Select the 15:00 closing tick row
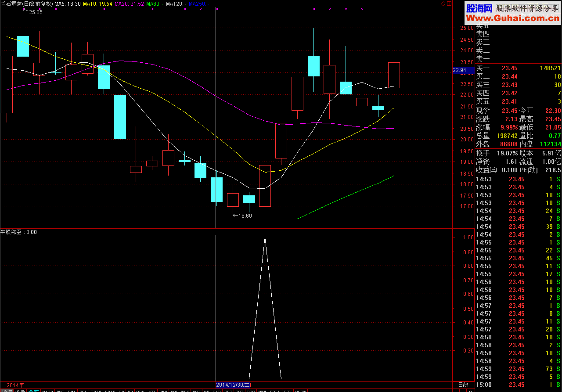Screen dimensions: 562x392 [x=519, y=385]
